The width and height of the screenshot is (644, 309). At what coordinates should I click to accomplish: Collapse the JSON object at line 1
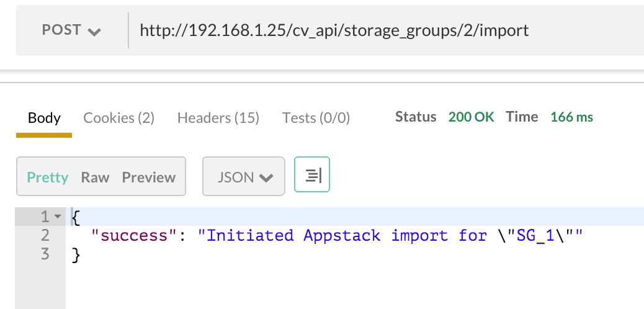[58, 217]
